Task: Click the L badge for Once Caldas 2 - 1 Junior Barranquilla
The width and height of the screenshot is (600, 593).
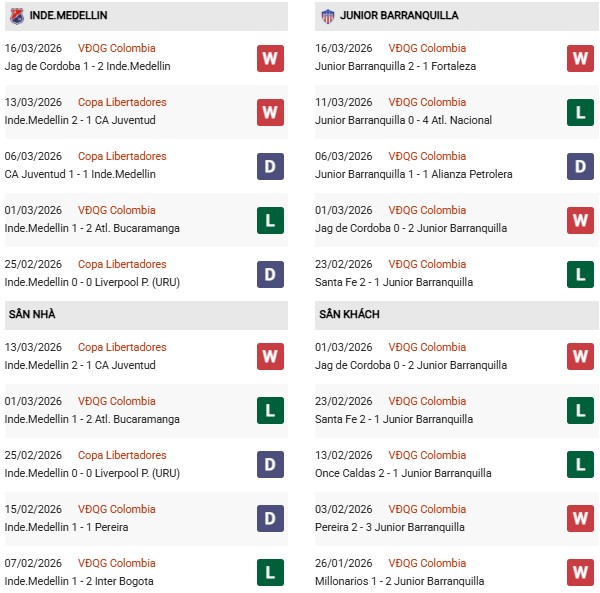Action: pos(581,465)
